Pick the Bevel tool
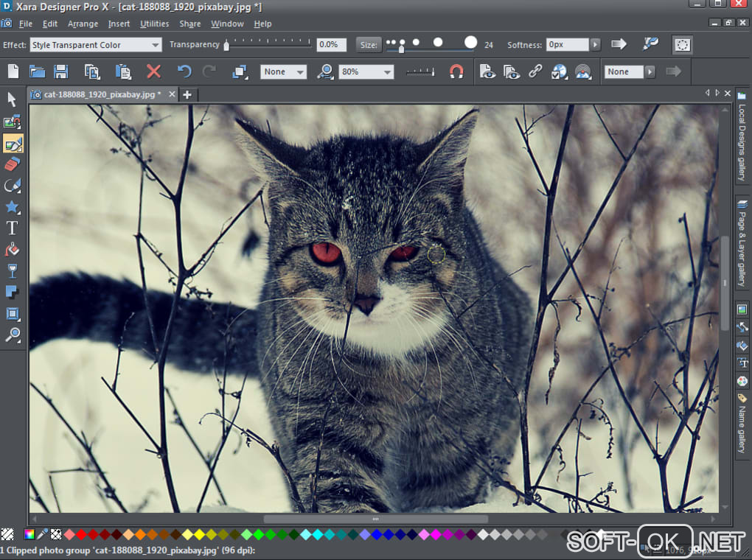 12,314
